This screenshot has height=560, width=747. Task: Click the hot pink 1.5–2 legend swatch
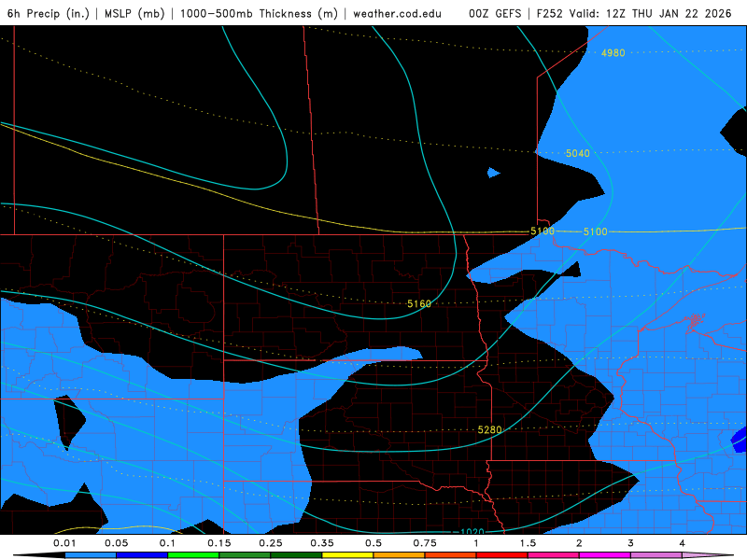[554, 555]
